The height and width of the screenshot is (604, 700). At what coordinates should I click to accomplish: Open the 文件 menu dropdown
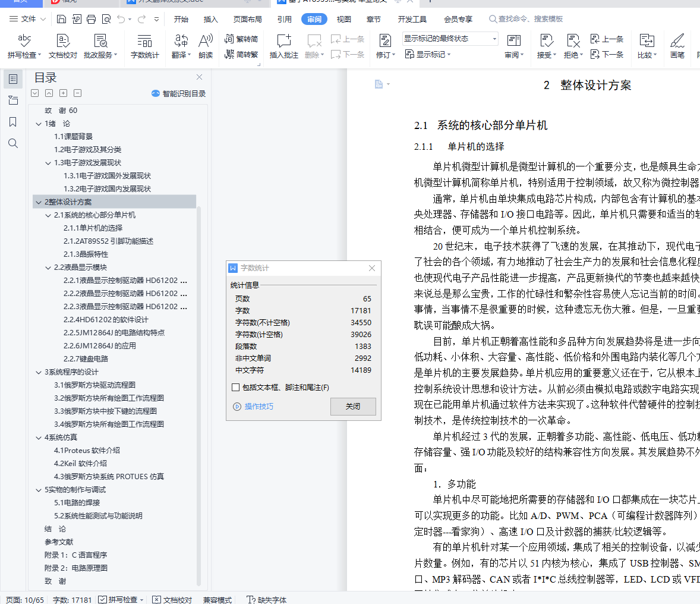28,19
